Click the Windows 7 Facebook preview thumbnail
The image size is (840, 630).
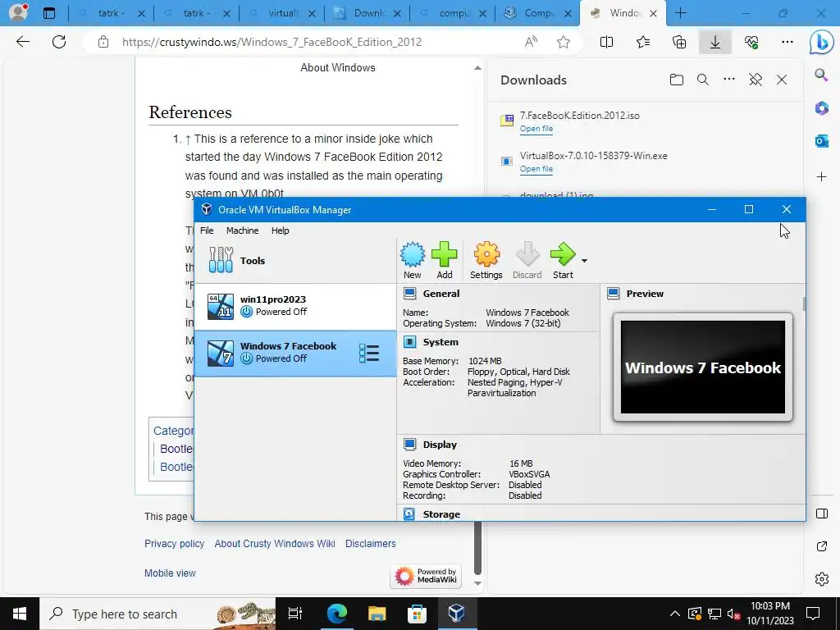[703, 367]
